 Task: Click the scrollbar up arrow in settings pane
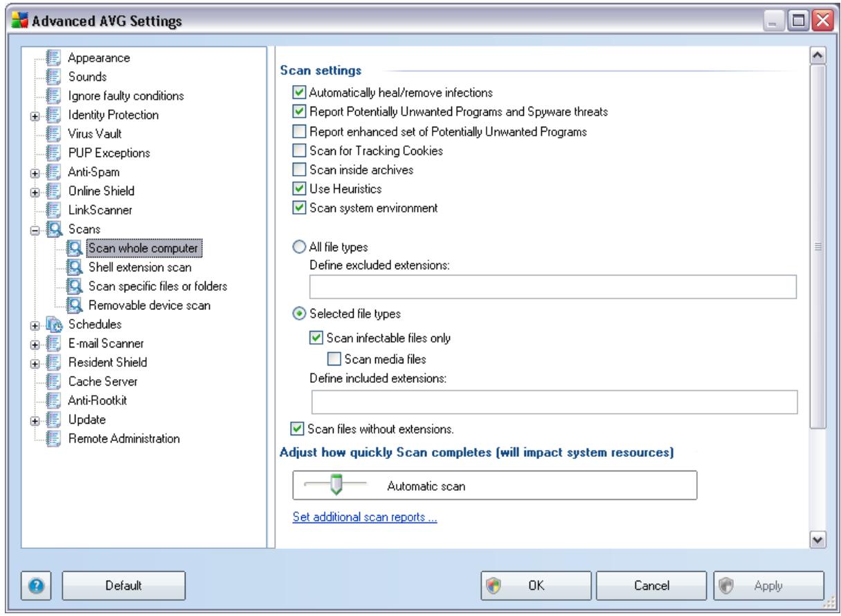coord(817,55)
